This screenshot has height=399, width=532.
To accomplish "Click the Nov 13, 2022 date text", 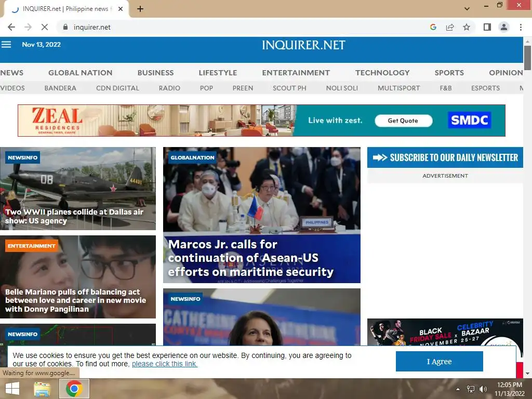I will coord(42,45).
